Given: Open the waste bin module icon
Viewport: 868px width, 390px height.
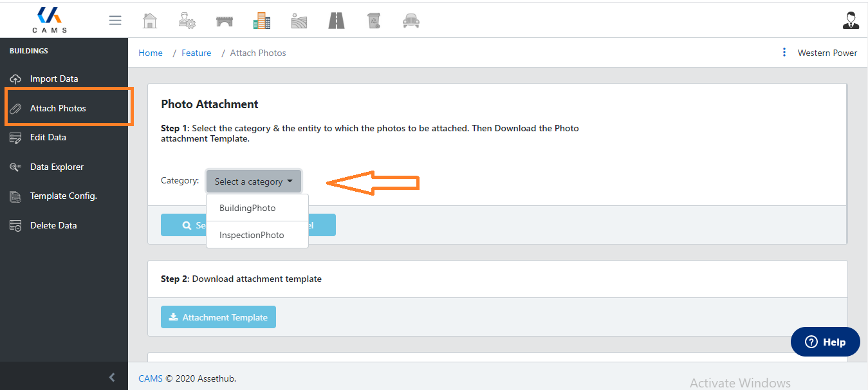Looking at the screenshot, I should 374,21.
